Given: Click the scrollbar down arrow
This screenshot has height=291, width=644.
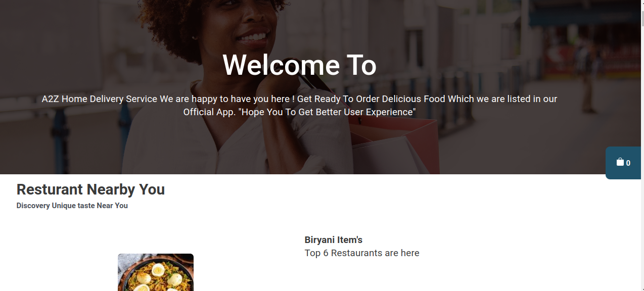Looking at the screenshot, I should 642,288.
